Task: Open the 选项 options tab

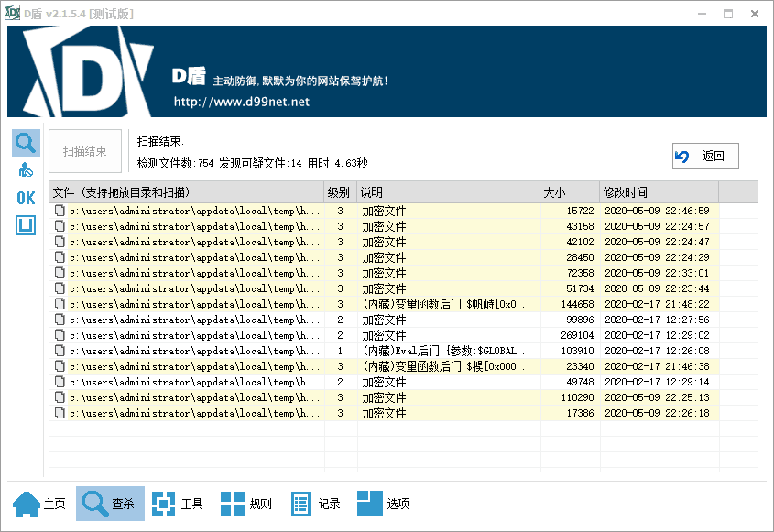Action: pos(384,504)
